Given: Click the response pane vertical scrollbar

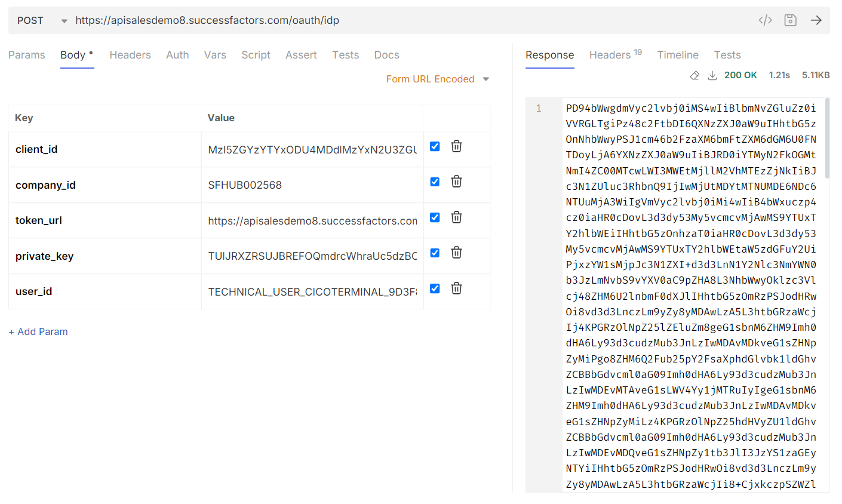Looking at the screenshot, I should tap(827, 139).
